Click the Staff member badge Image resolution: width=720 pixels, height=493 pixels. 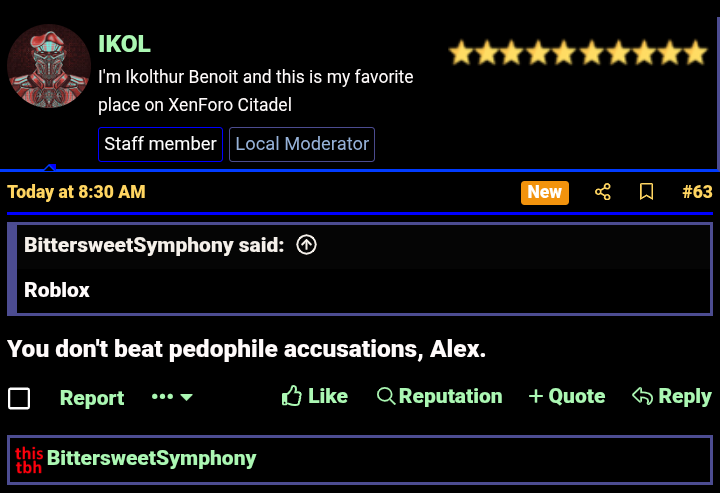160,144
